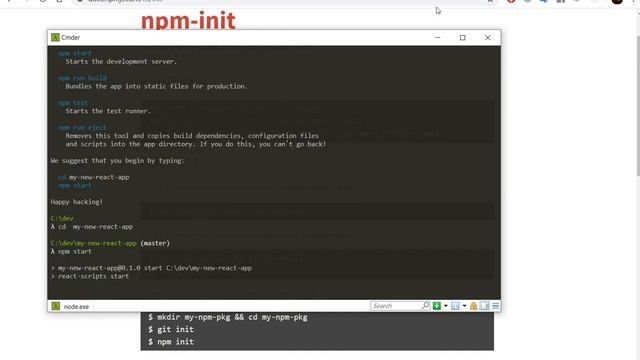
Task: Toggle the lock icon in Cmder status bar
Action: (473, 306)
